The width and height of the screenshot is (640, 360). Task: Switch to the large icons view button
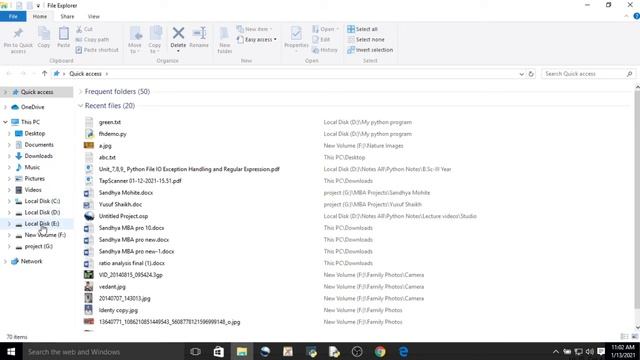point(635,337)
